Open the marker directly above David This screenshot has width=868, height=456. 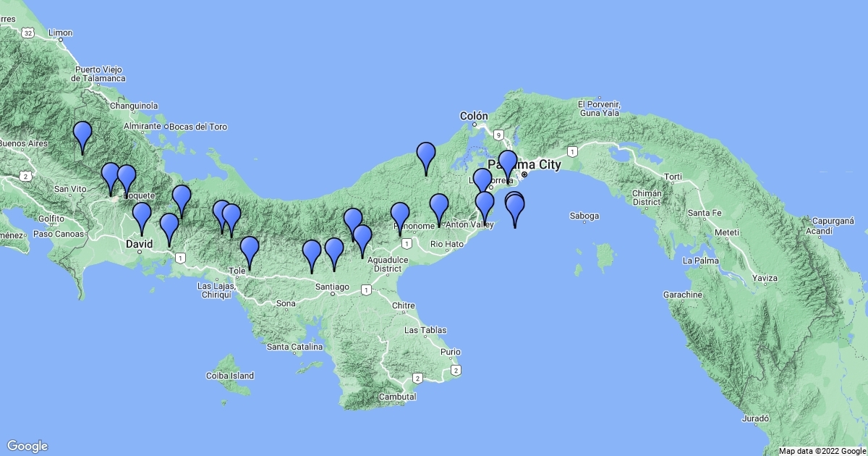(x=142, y=219)
